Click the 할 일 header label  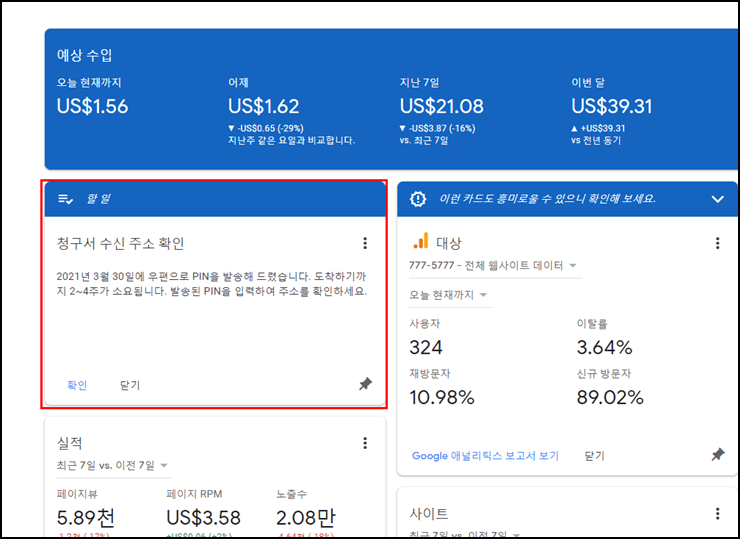[98, 199]
